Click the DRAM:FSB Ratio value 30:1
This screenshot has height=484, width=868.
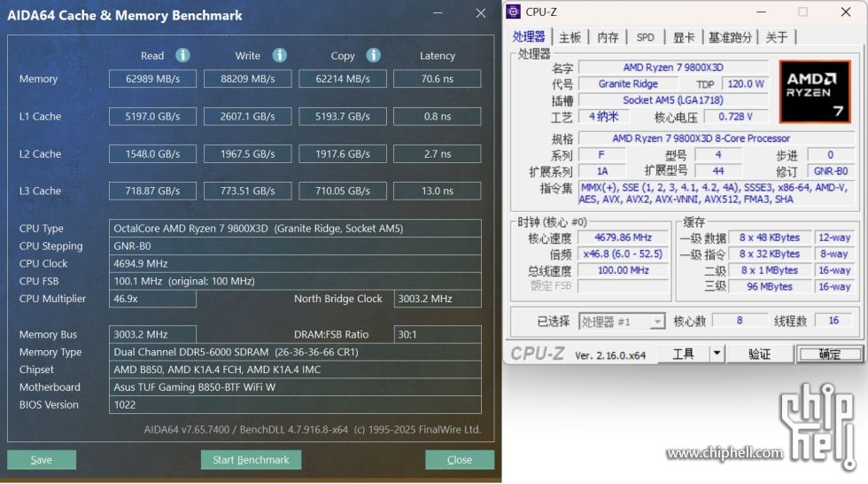point(438,334)
